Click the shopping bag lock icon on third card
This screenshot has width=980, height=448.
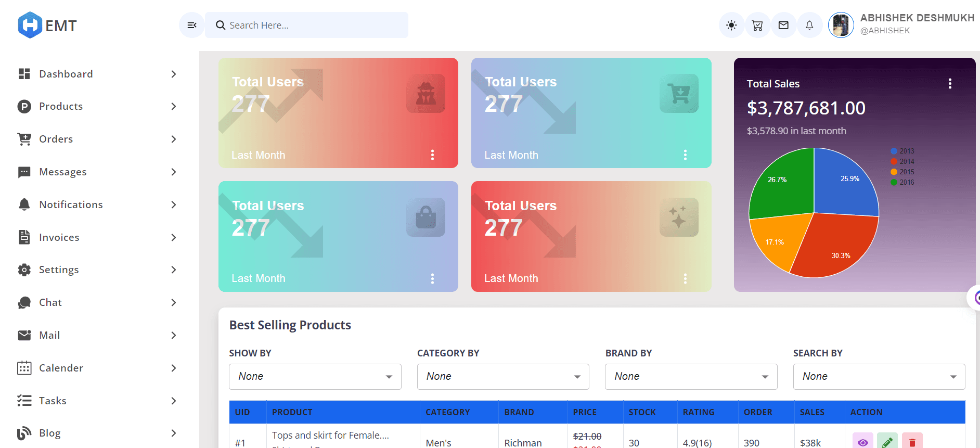tap(425, 217)
